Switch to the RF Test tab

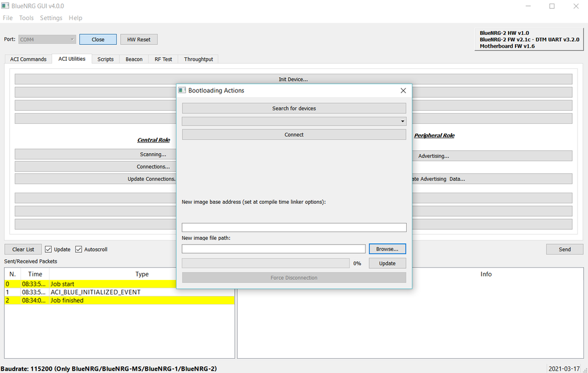coord(163,60)
